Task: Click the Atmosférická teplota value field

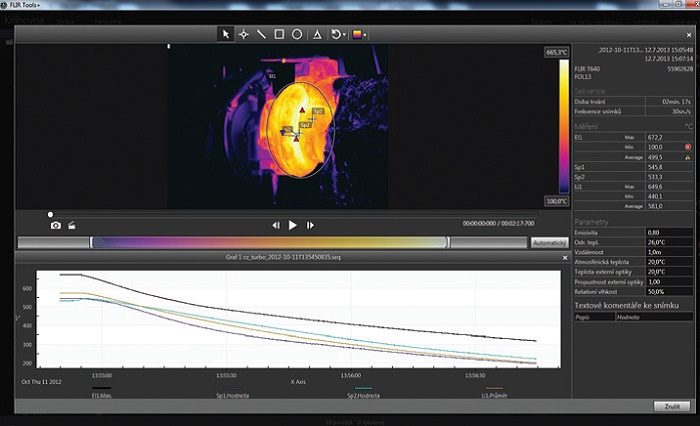Action: tap(670, 262)
